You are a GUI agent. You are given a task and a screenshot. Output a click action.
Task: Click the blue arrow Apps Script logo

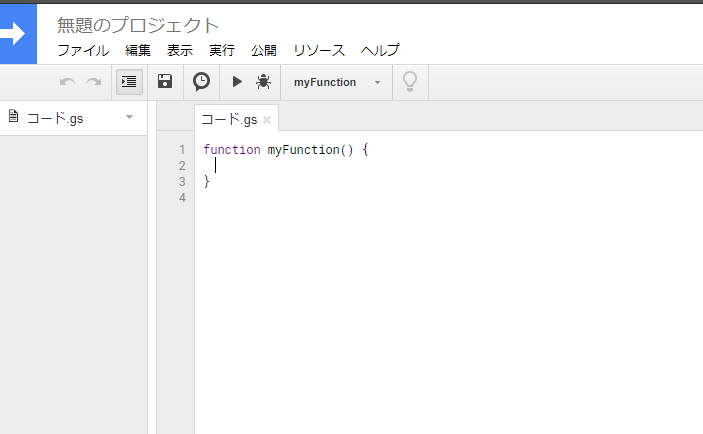[x=18, y=34]
